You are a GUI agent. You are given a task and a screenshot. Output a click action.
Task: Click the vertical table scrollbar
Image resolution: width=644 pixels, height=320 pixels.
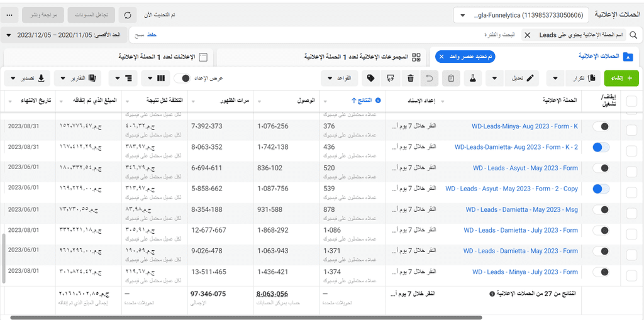4,259
